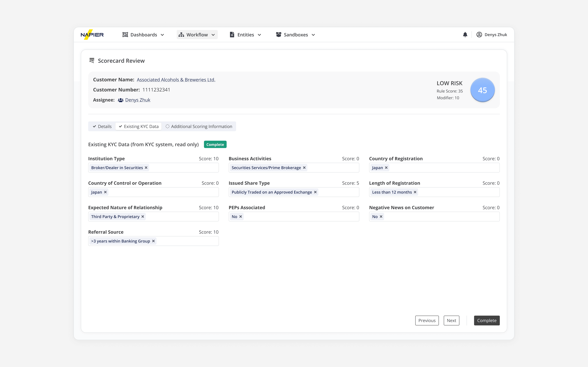Open the Workflow dropdown menu
588x367 pixels.
[x=197, y=35]
